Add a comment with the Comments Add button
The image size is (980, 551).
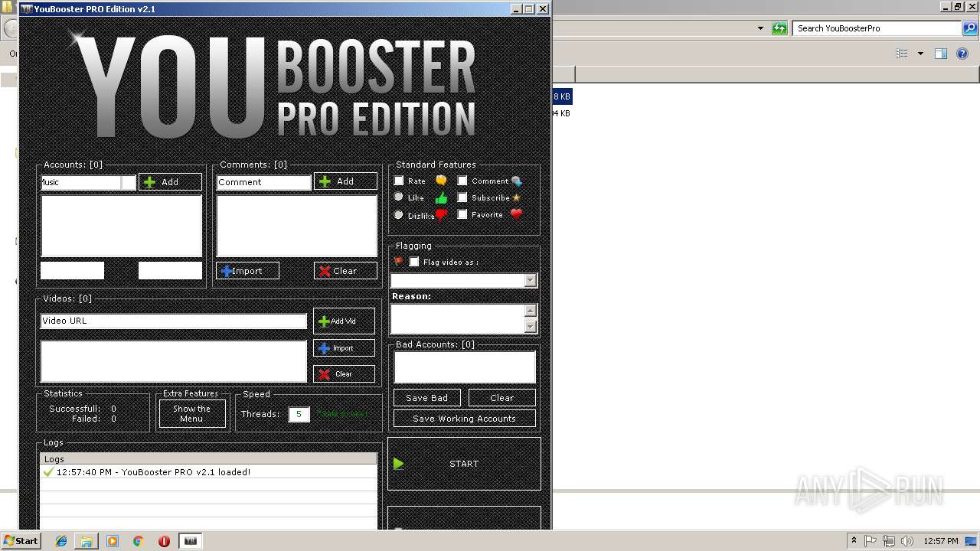345,181
